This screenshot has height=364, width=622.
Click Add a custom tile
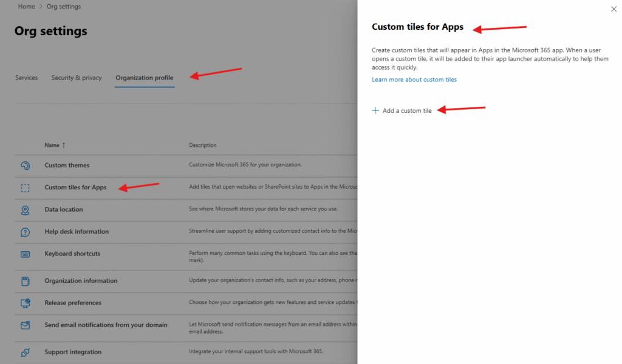[407, 110]
